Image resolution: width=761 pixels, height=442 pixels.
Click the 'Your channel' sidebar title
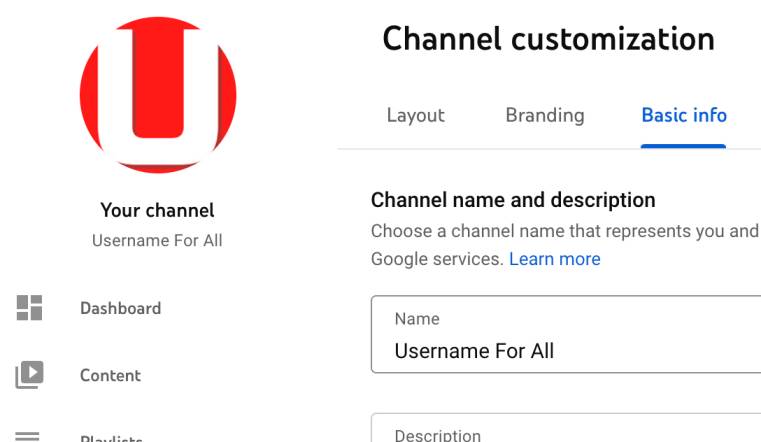click(x=157, y=211)
